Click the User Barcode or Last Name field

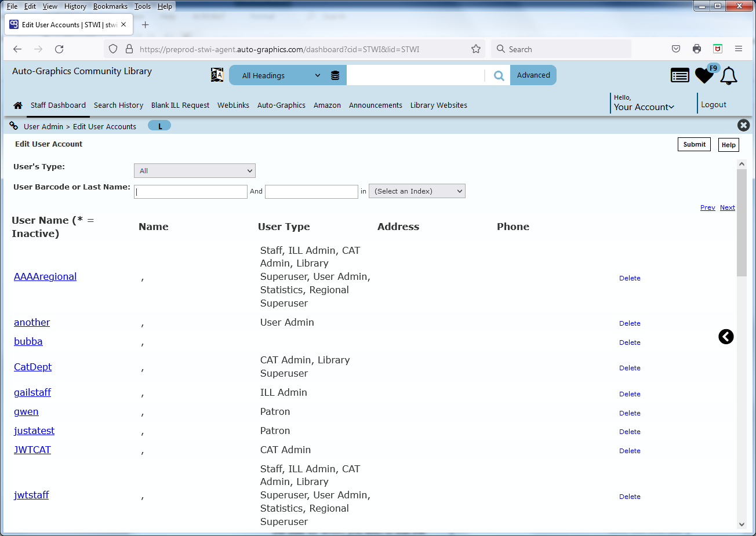point(191,192)
